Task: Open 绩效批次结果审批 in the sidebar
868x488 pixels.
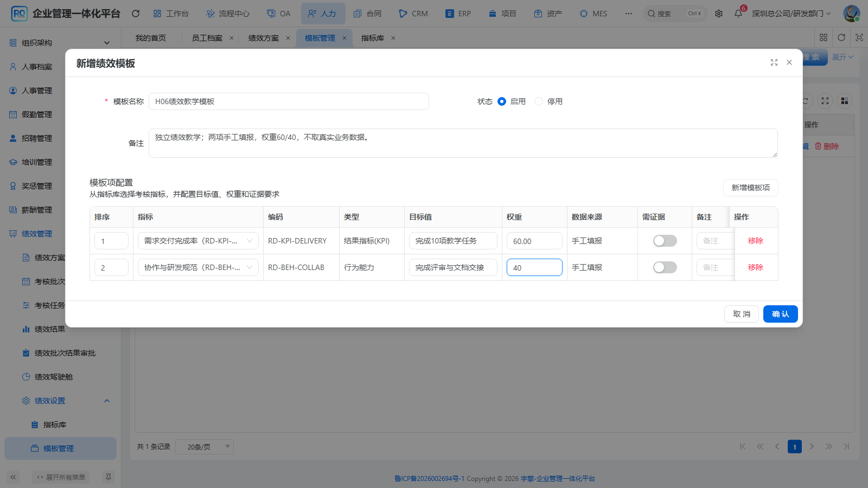Action: (x=60, y=353)
